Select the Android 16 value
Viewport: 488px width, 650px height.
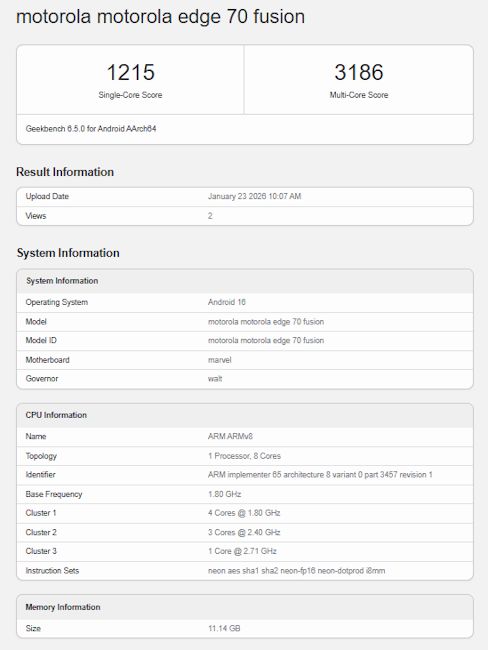pyautogui.click(x=227, y=302)
